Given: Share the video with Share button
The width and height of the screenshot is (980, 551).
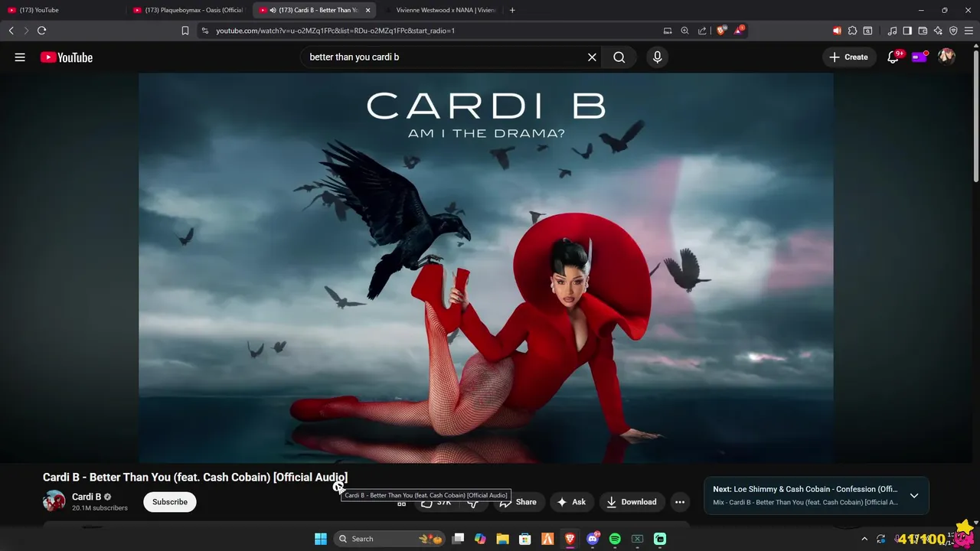Looking at the screenshot, I should pyautogui.click(x=518, y=502).
